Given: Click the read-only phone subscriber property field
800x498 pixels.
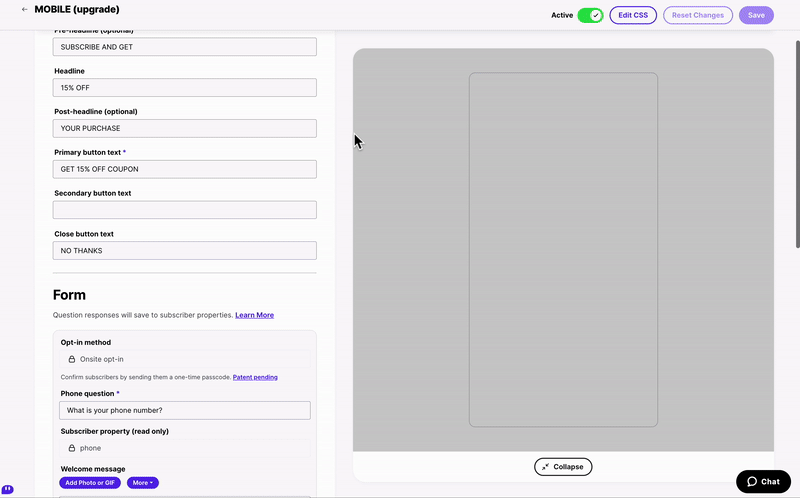Looking at the screenshot, I should (x=185, y=448).
